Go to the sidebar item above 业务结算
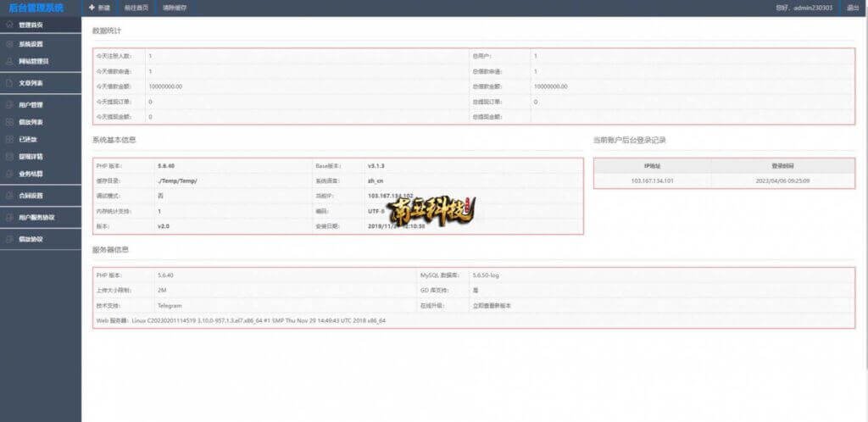 [31, 157]
